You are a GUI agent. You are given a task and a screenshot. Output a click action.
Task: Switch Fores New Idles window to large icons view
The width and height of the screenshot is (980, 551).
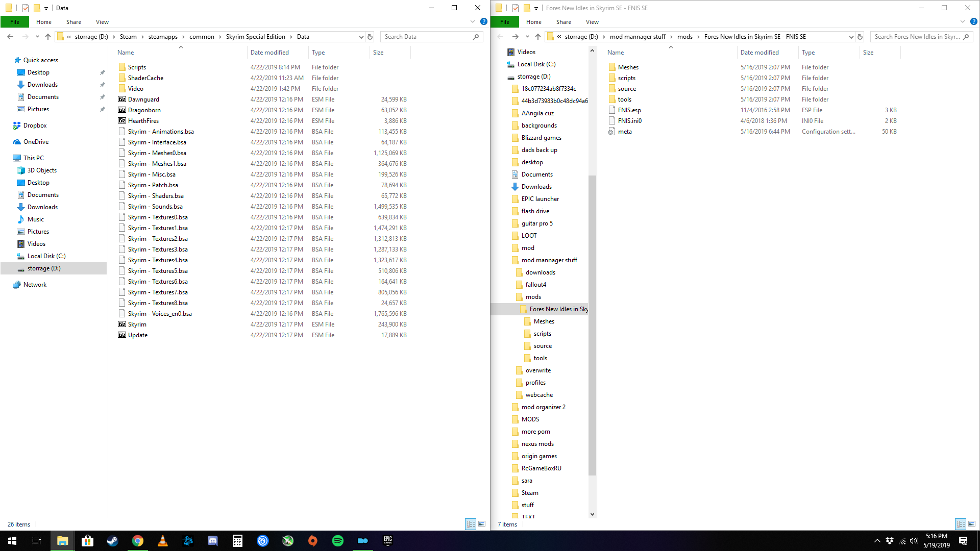tap(972, 524)
